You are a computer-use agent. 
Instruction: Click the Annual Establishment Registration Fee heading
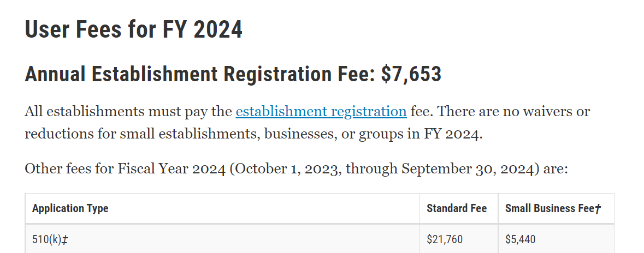pos(199,75)
